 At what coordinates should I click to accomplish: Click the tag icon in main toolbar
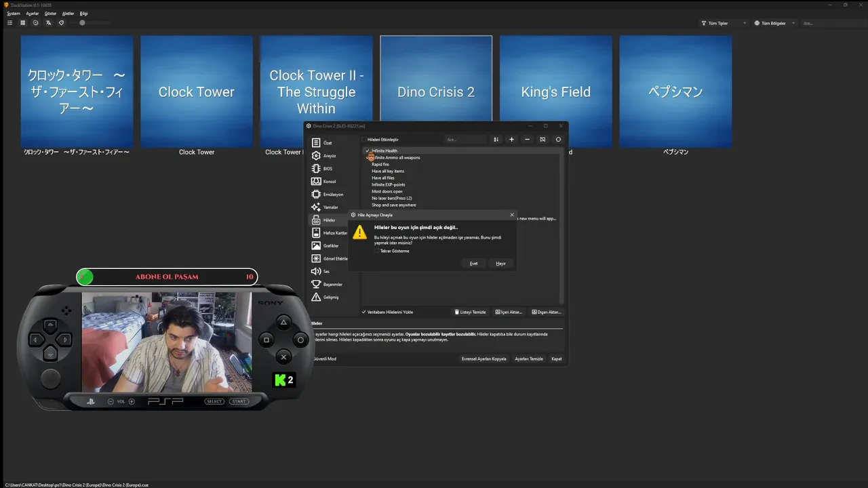pyautogui.click(x=61, y=23)
